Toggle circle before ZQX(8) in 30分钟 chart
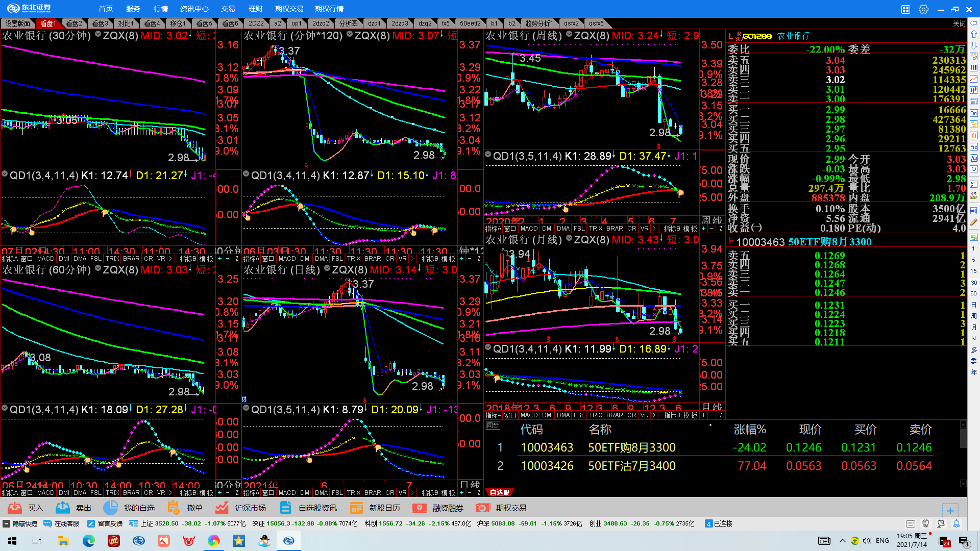 pyautogui.click(x=97, y=34)
